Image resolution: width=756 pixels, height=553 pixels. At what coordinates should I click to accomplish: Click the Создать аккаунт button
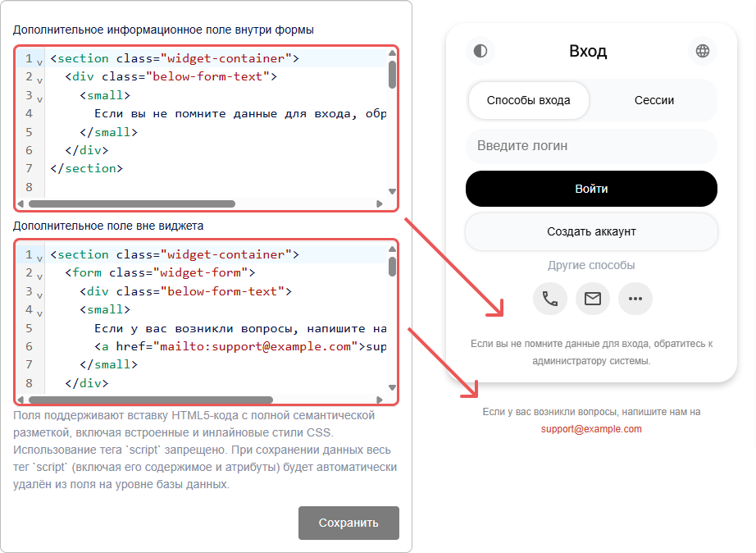click(x=591, y=231)
